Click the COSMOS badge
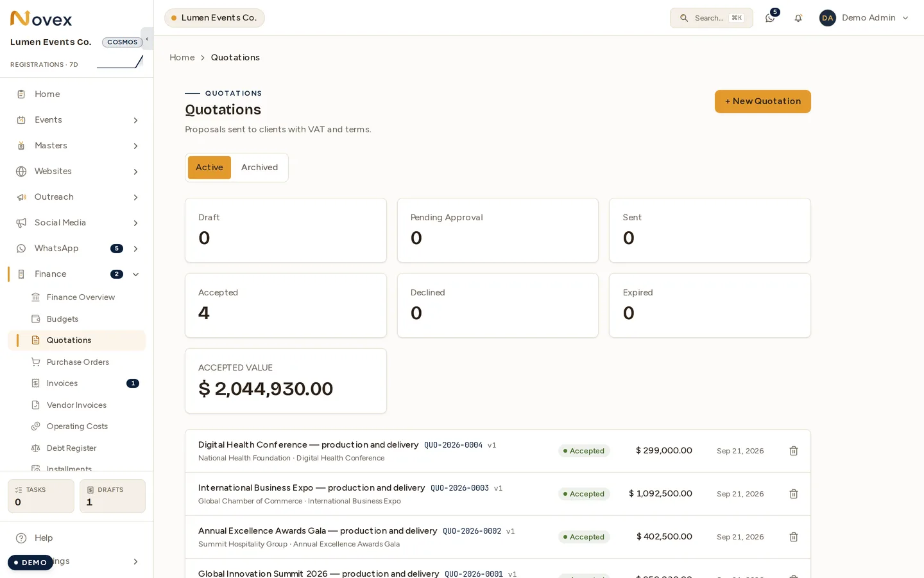 pyautogui.click(x=123, y=42)
